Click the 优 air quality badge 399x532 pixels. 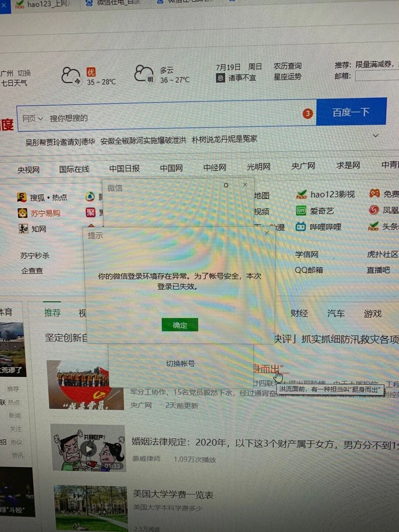point(91,72)
